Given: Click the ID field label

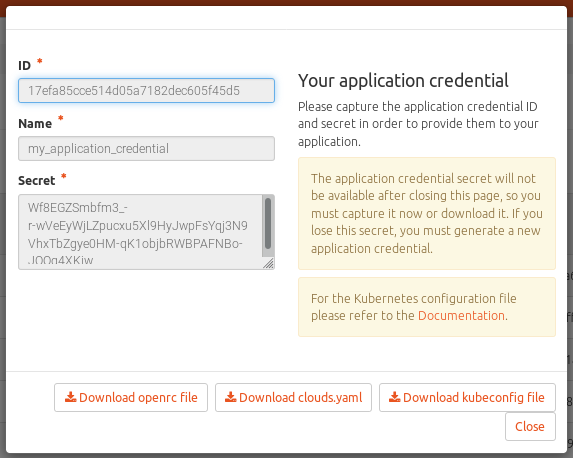Looking at the screenshot, I should [24, 65].
